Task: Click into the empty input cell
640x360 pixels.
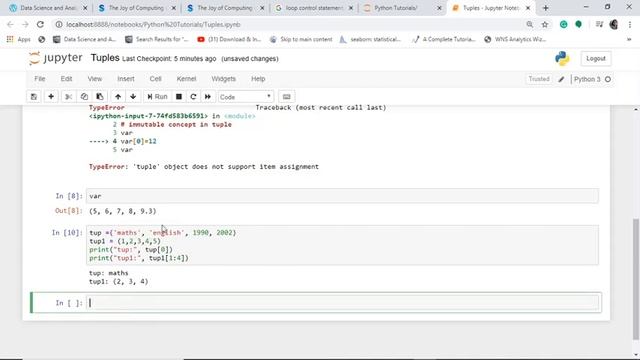Action: tap(343, 303)
